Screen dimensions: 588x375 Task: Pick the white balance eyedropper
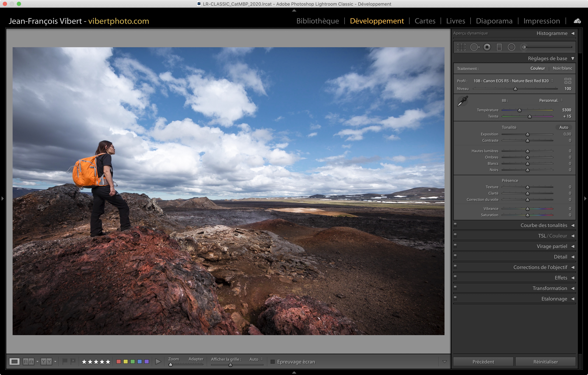click(x=462, y=101)
